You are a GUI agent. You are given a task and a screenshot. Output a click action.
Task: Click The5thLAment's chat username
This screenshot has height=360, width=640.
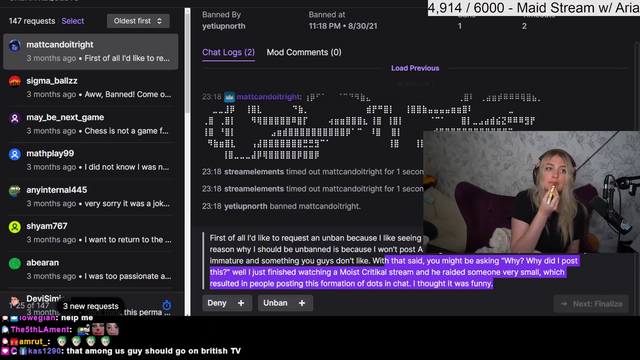tap(40, 329)
